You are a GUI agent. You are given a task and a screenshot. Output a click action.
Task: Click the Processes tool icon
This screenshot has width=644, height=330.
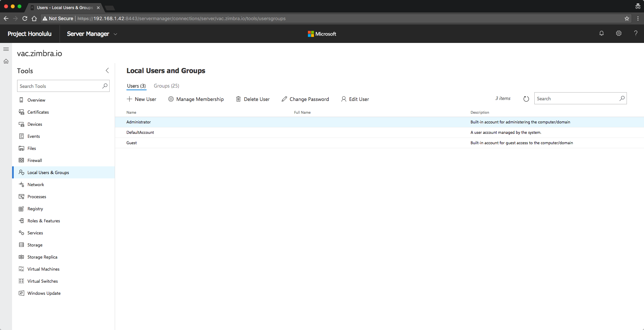click(21, 197)
